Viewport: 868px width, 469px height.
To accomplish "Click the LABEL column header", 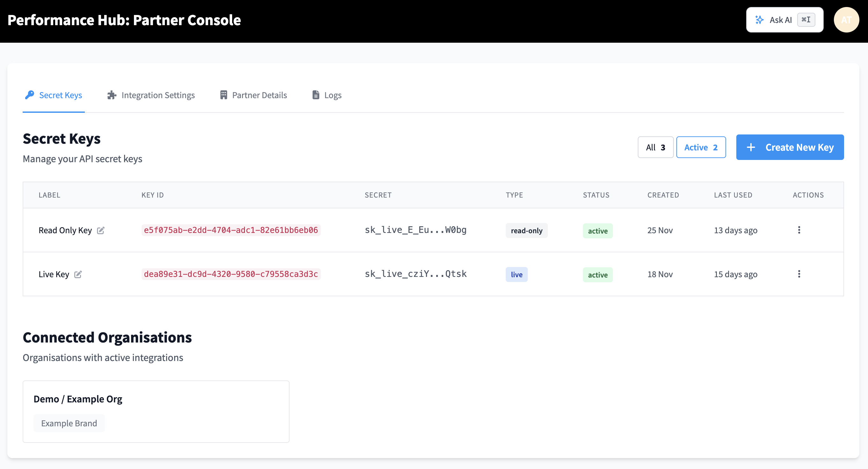I will click(49, 195).
